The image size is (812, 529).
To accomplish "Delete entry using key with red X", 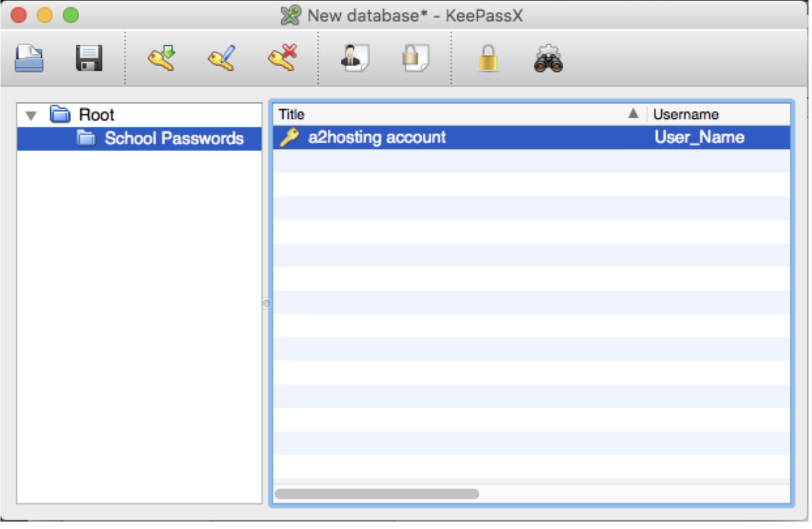I will (x=282, y=58).
